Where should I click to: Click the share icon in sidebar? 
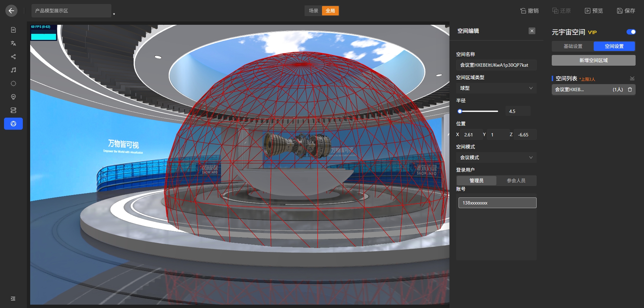pos(13,57)
